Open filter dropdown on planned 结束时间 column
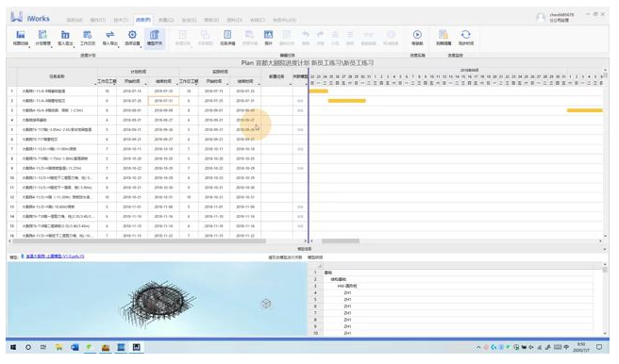 click(177, 84)
